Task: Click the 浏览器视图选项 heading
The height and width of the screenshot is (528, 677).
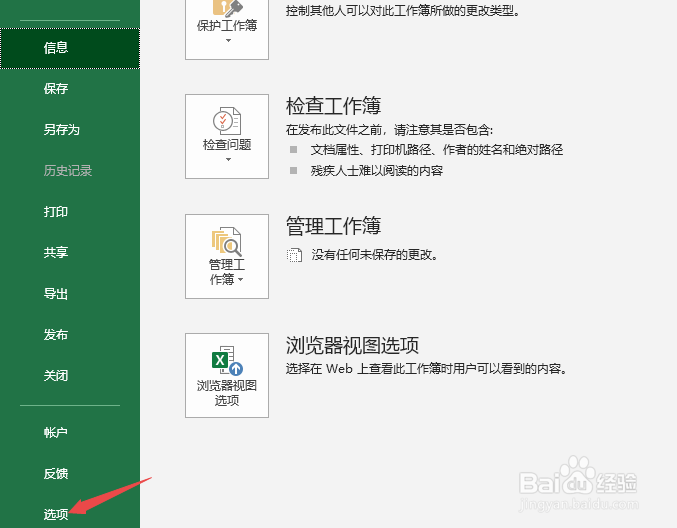Action: [352, 345]
